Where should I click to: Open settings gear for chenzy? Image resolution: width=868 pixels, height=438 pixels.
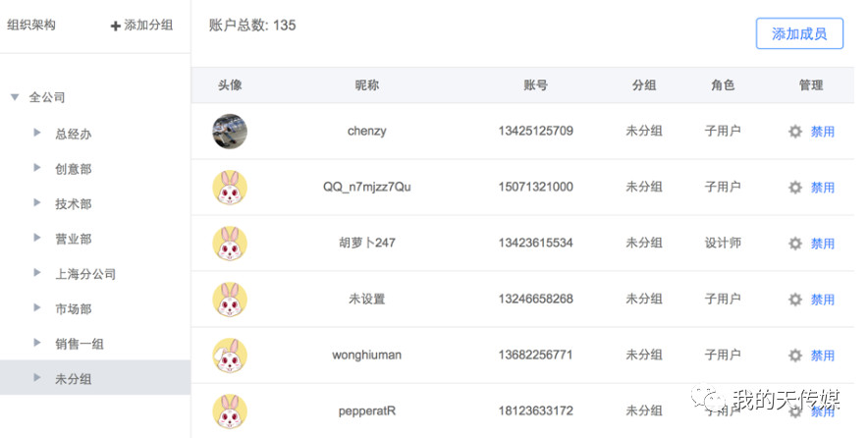(x=795, y=132)
